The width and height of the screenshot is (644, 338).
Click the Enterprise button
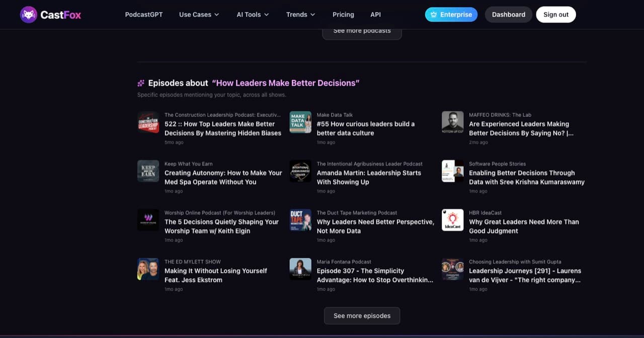451,15
